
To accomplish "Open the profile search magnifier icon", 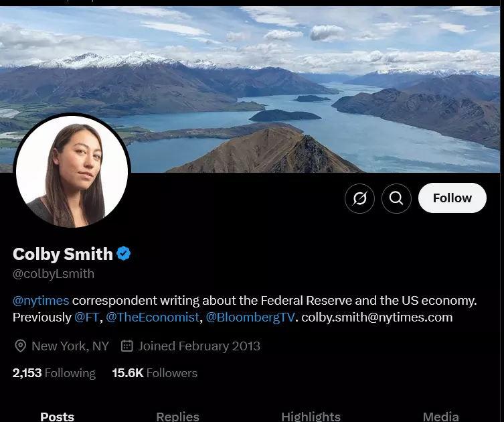I will (x=396, y=198).
